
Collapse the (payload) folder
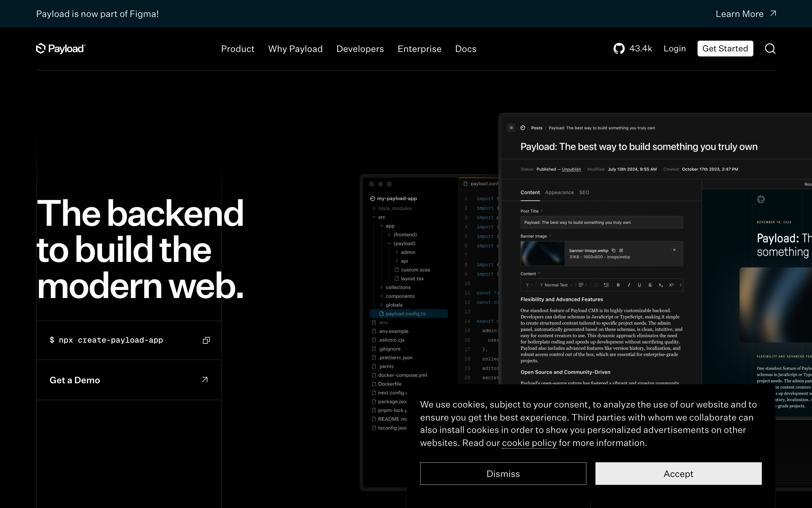click(389, 243)
